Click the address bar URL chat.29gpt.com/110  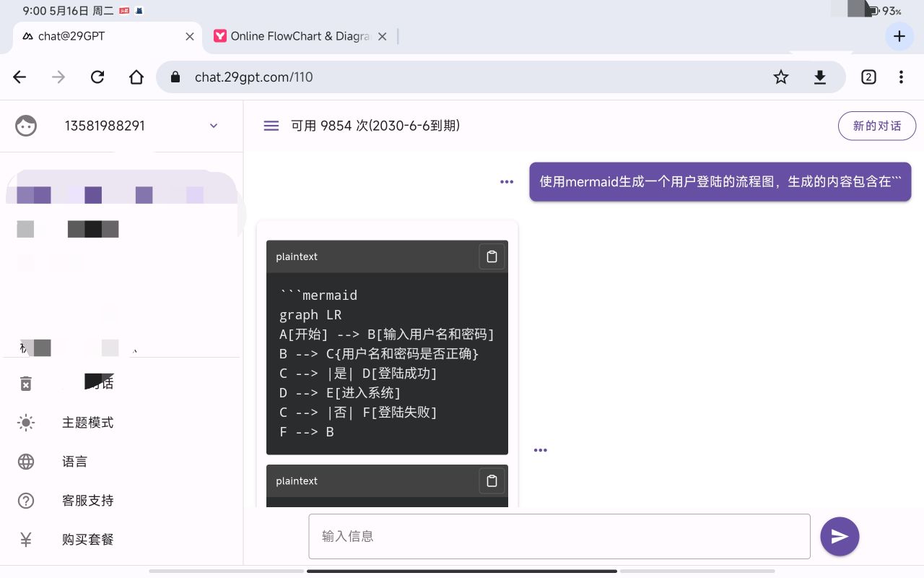pyautogui.click(x=254, y=77)
